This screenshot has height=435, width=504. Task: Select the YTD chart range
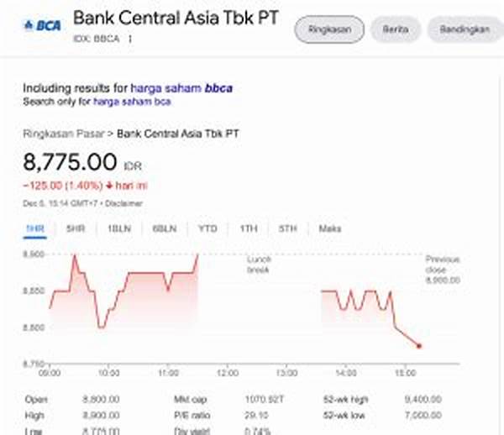click(207, 228)
